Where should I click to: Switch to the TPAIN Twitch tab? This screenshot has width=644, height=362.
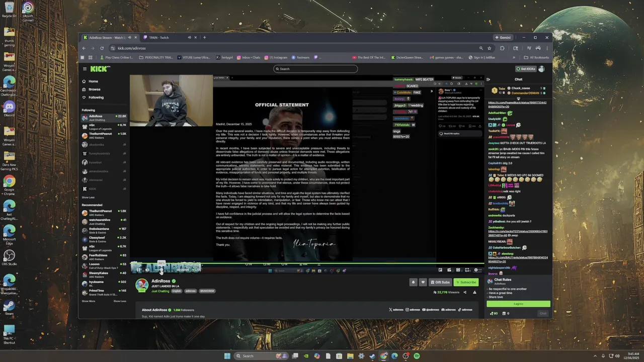point(165,37)
